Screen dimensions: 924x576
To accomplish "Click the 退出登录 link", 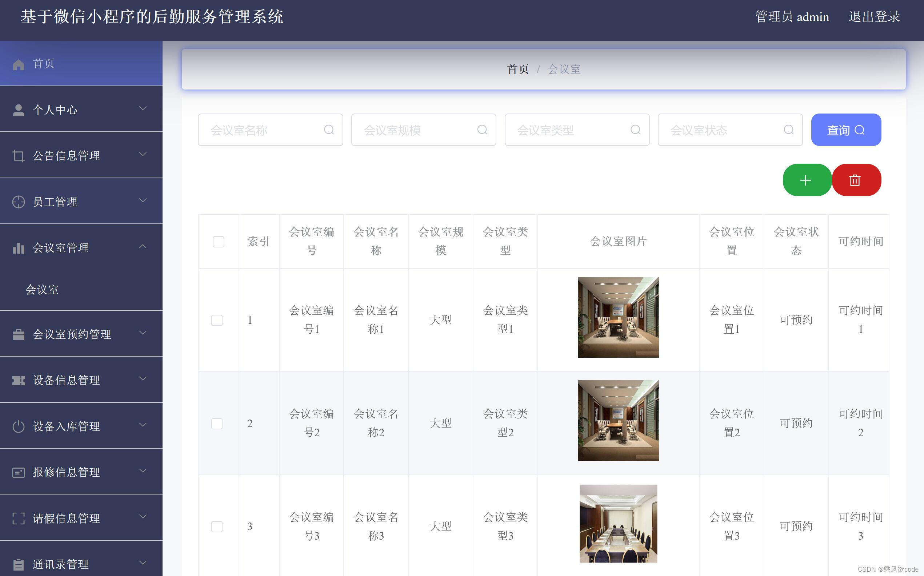I will point(874,17).
